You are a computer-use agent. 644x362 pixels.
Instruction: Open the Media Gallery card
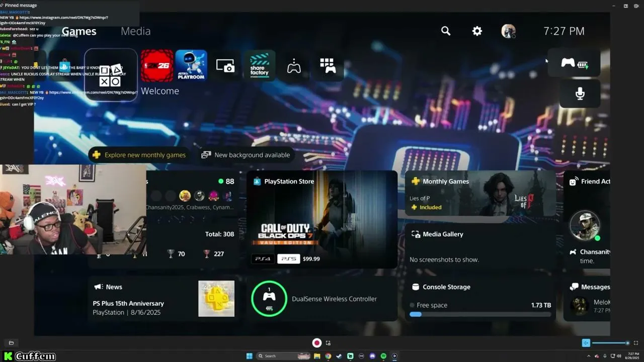480,246
